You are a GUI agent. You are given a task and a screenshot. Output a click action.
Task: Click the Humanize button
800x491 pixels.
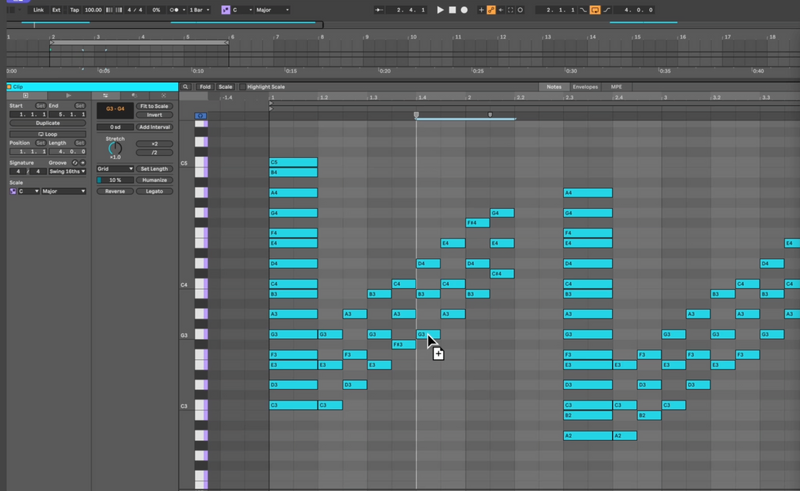[x=155, y=180]
